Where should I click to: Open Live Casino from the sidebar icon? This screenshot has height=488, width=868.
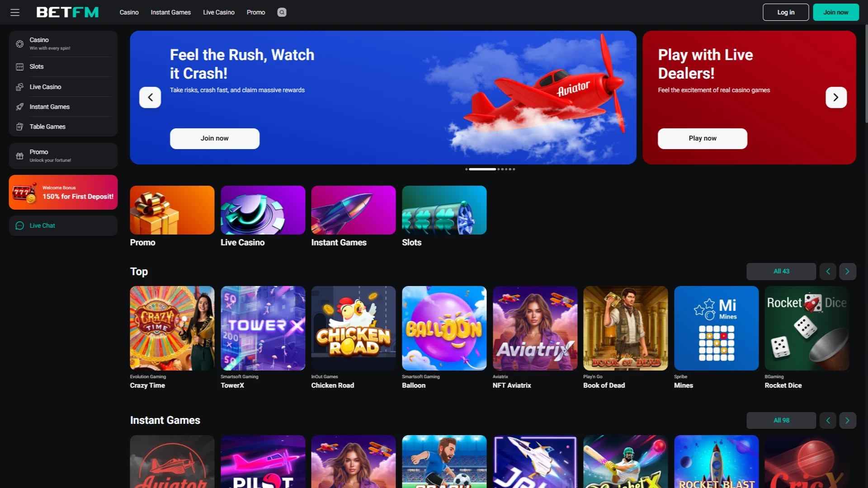click(x=19, y=86)
